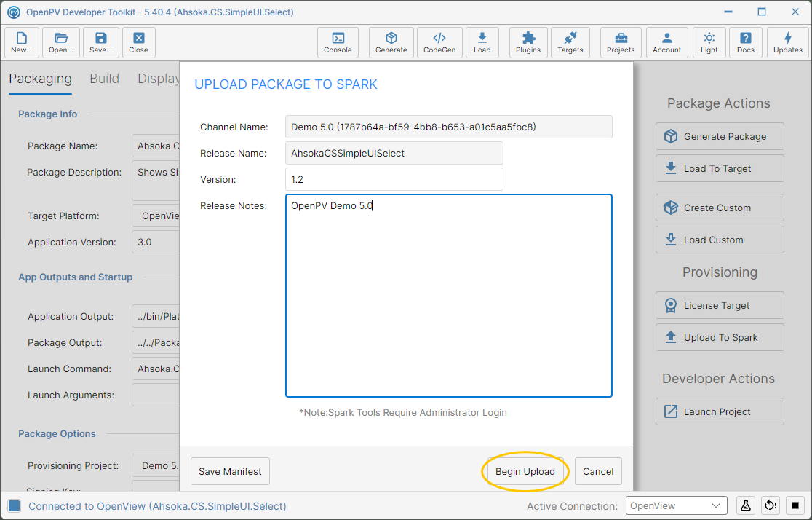Image resolution: width=812 pixels, height=520 pixels.
Task: Open the Console tool
Action: [x=338, y=42]
